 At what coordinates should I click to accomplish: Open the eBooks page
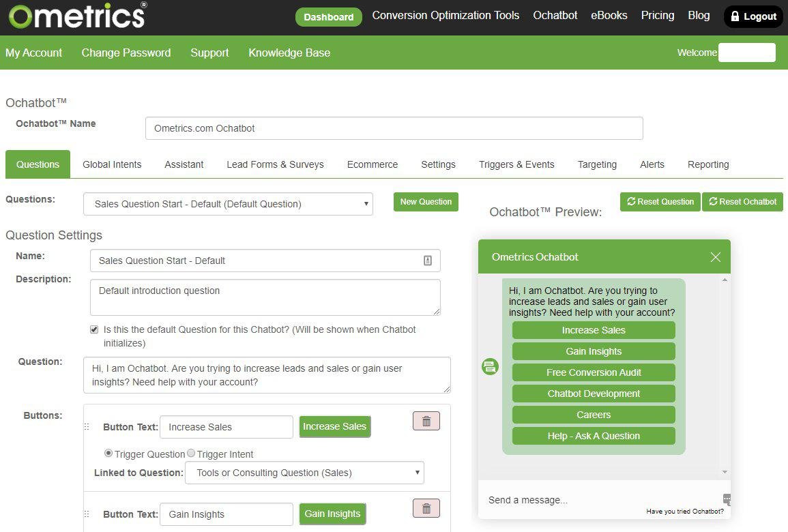609,16
